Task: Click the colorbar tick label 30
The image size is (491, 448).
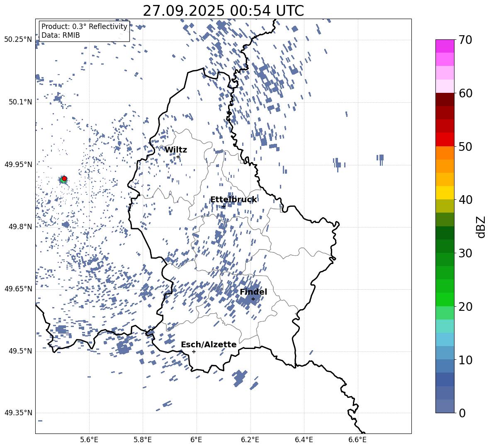Action: (x=465, y=253)
